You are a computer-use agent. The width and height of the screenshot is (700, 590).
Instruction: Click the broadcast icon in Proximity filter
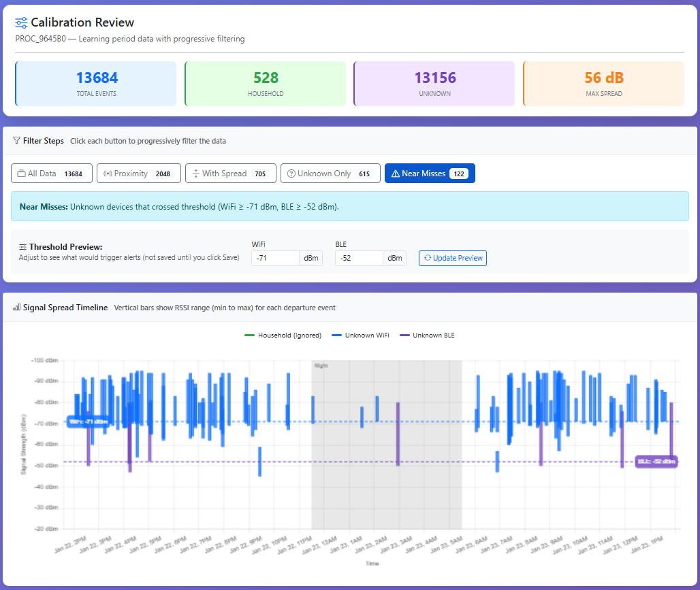tap(107, 174)
